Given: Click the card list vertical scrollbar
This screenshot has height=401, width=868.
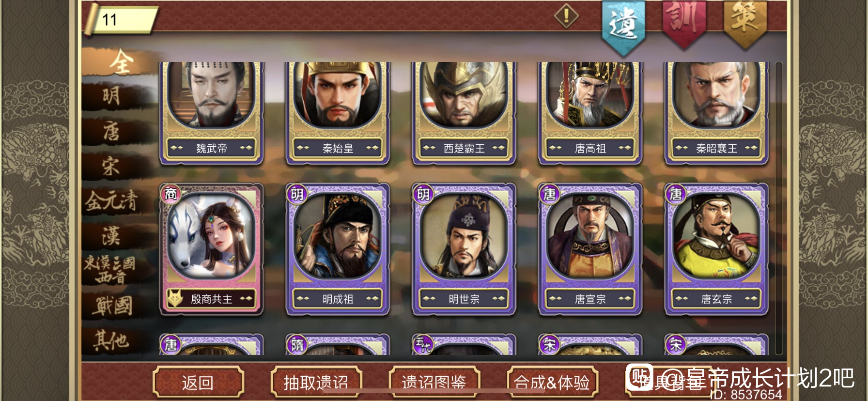Looking at the screenshot, I should (x=779, y=208).
